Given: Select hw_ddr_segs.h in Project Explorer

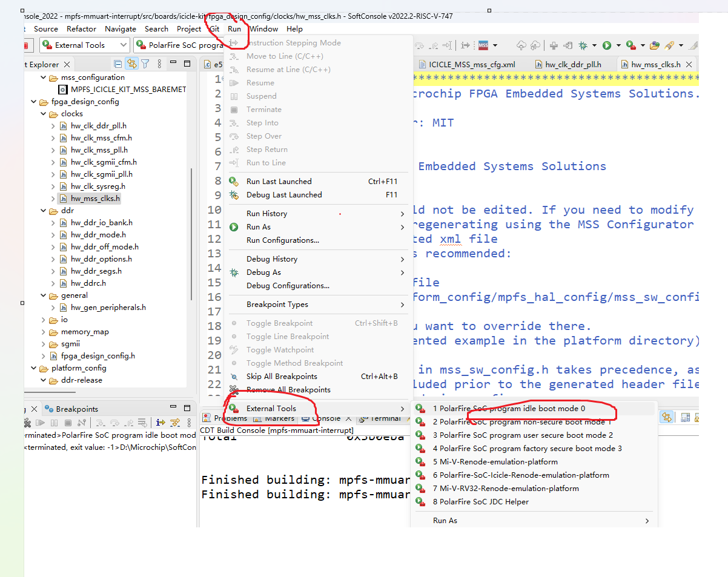Looking at the screenshot, I should 96,271.
